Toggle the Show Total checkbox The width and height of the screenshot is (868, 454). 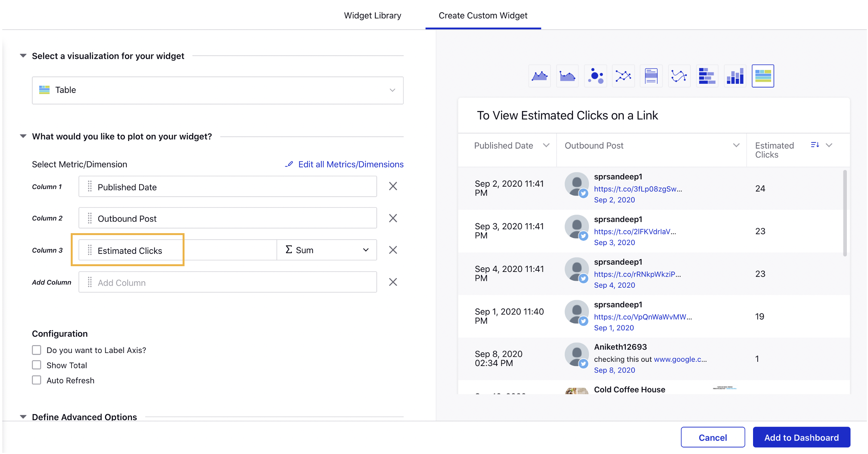coord(37,365)
